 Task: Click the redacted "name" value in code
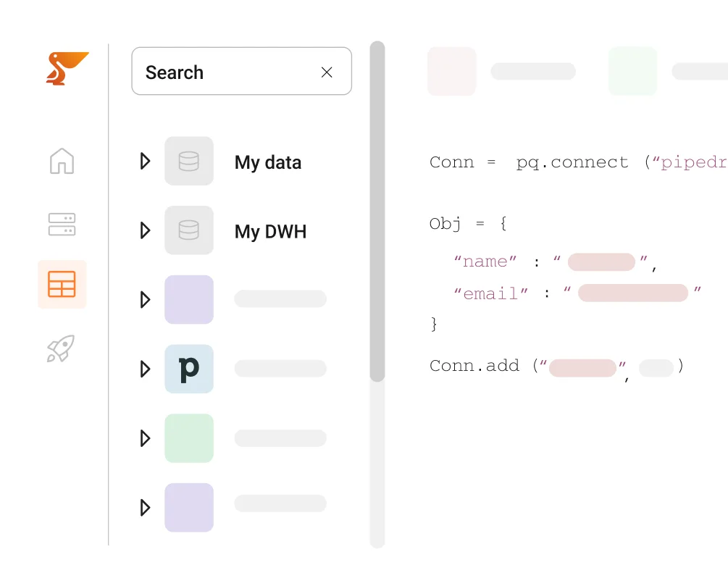(601, 262)
